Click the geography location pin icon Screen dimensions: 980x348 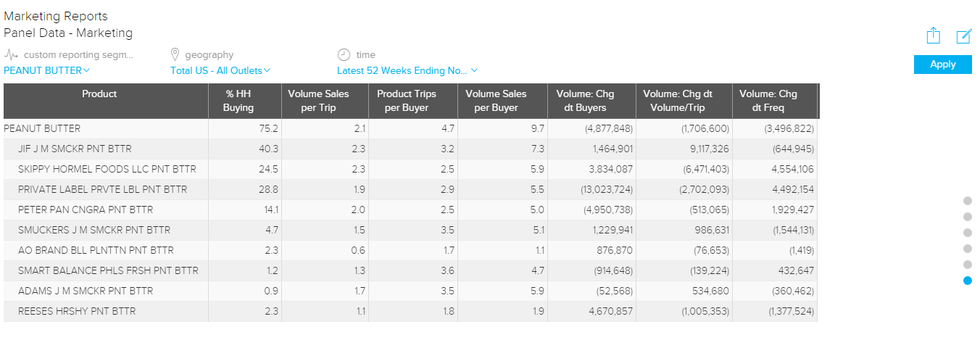click(x=175, y=54)
